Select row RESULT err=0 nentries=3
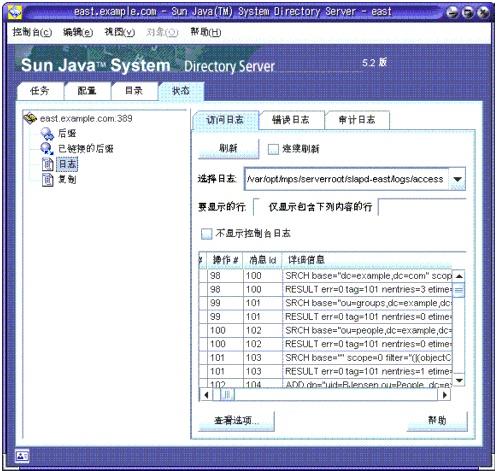 [325, 290]
